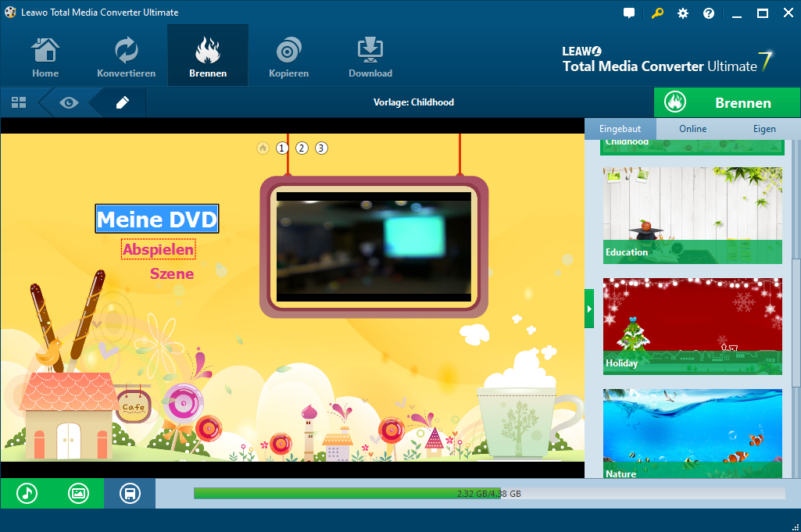Save template with floppy disk icon

130,494
